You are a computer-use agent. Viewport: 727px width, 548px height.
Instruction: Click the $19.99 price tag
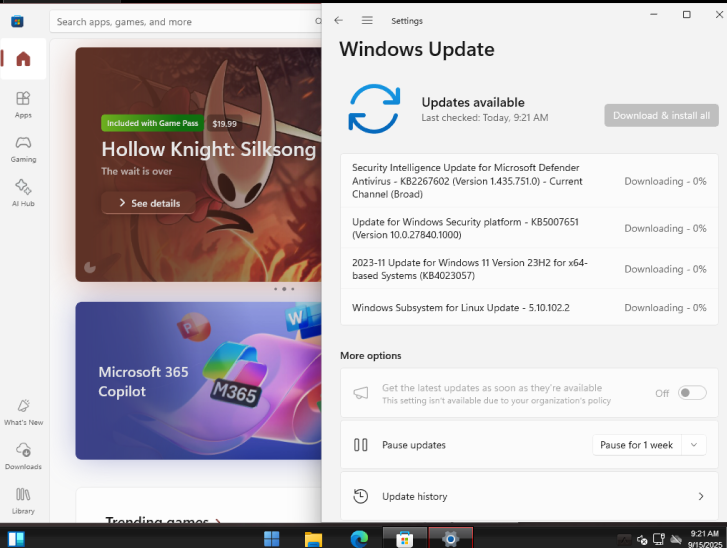224,124
